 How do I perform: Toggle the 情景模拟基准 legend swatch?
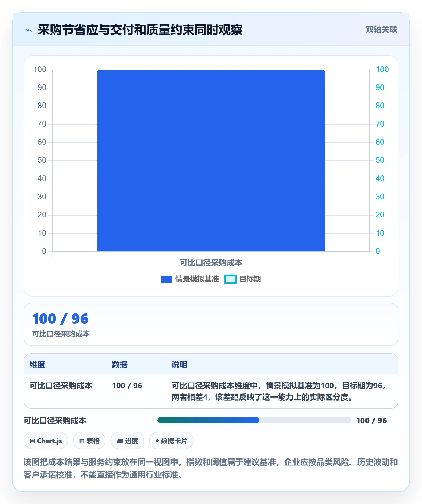(x=166, y=279)
